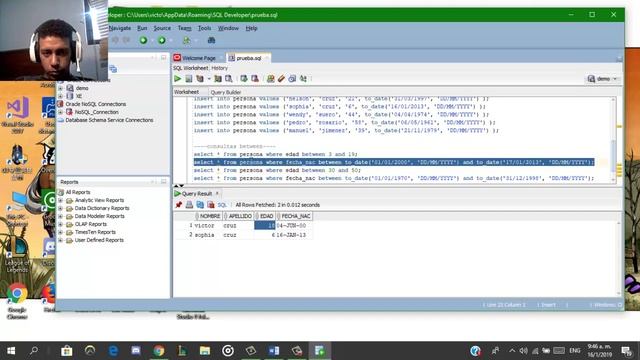640x360 pixels.
Task: Expand TimesTen Reports
Action: click(x=60, y=232)
